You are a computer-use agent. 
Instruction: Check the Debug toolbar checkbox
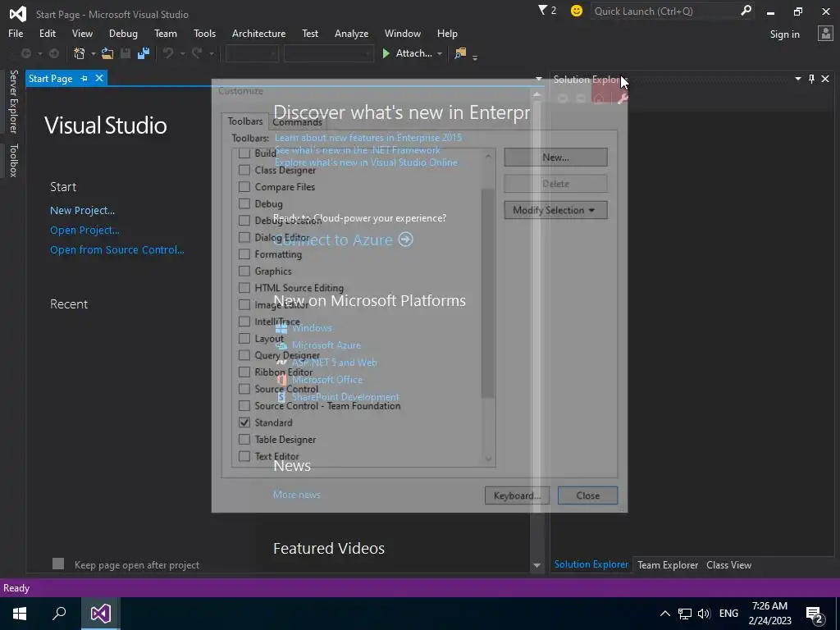coord(244,203)
